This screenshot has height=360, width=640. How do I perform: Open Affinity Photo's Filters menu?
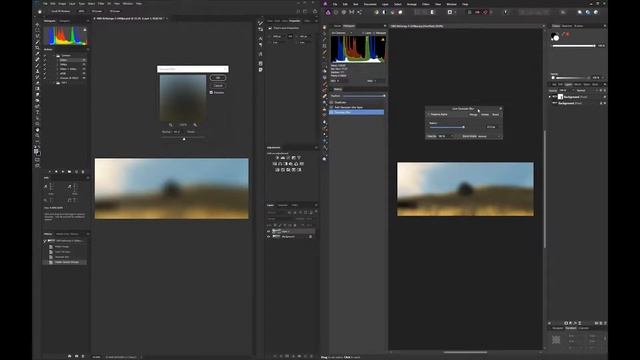point(426,4)
